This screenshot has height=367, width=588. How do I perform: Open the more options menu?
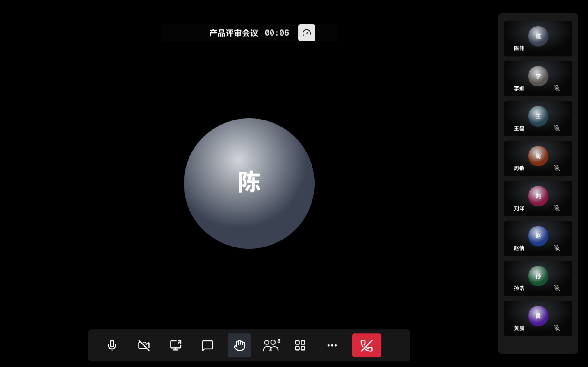[x=332, y=345]
